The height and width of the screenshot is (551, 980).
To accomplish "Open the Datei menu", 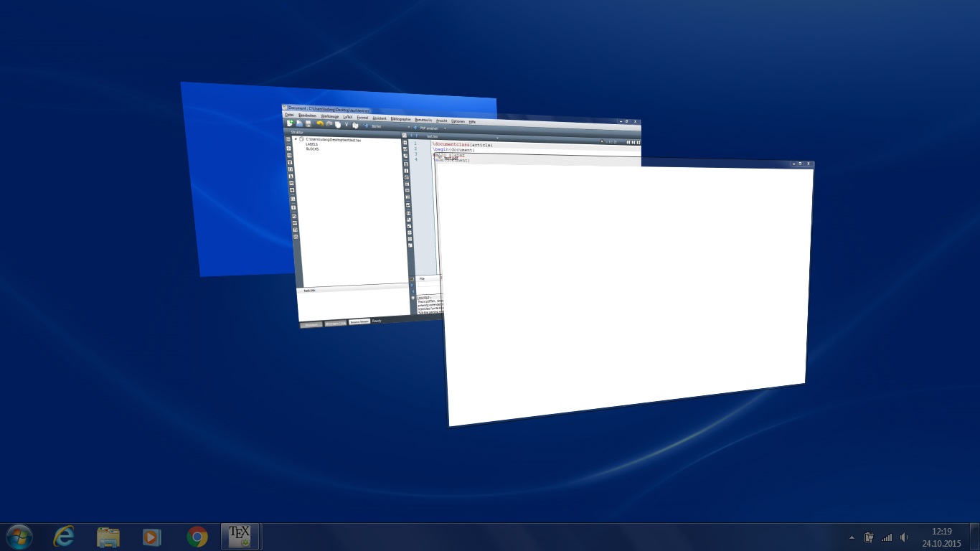I will (289, 115).
